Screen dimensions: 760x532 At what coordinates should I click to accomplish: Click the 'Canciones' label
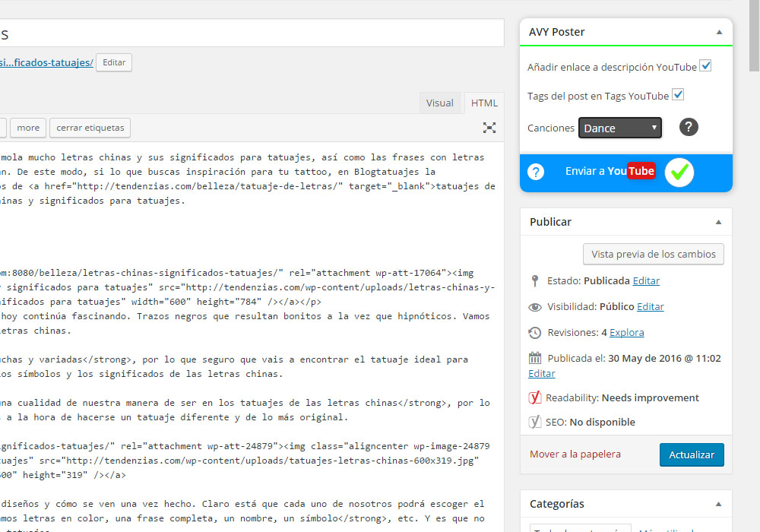pyautogui.click(x=550, y=128)
